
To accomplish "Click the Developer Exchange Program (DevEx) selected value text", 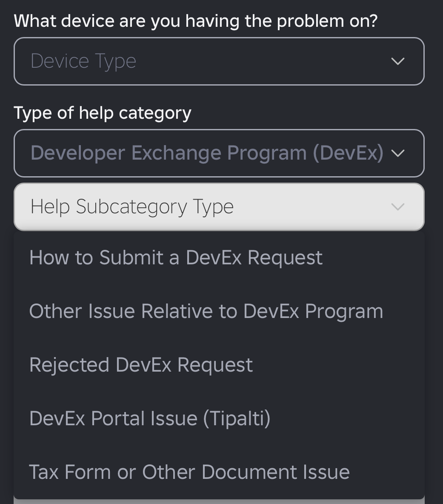I will 207,153.
